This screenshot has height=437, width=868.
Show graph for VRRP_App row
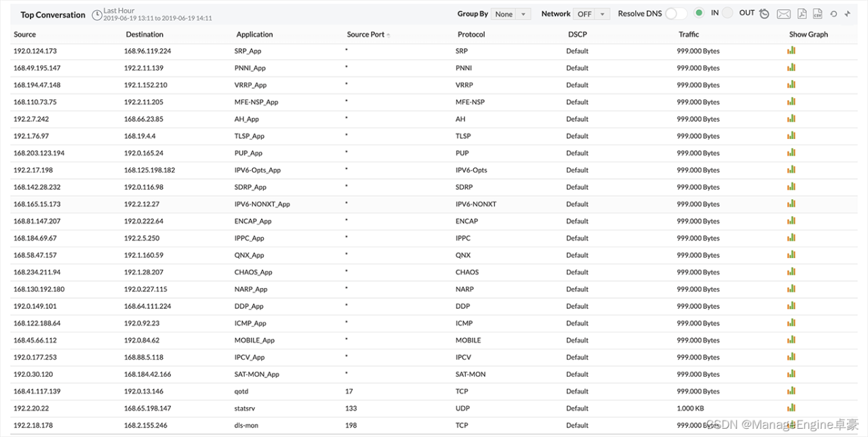(791, 84)
